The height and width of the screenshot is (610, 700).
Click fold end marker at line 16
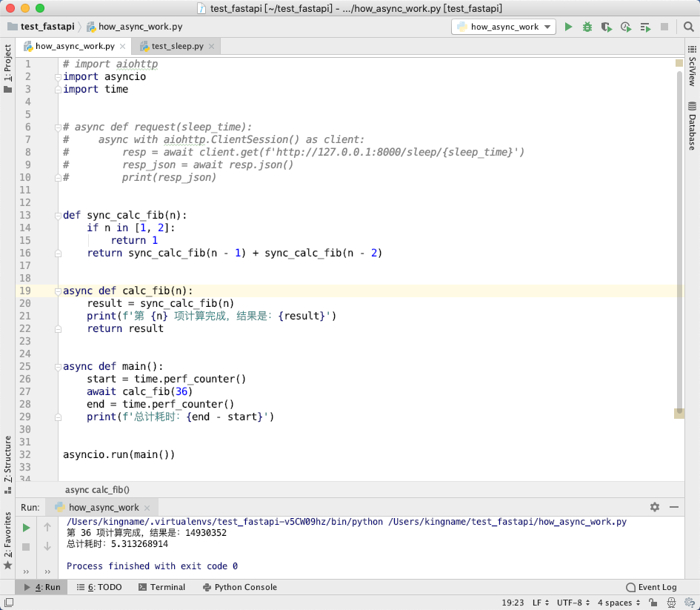pyautogui.click(x=58, y=253)
